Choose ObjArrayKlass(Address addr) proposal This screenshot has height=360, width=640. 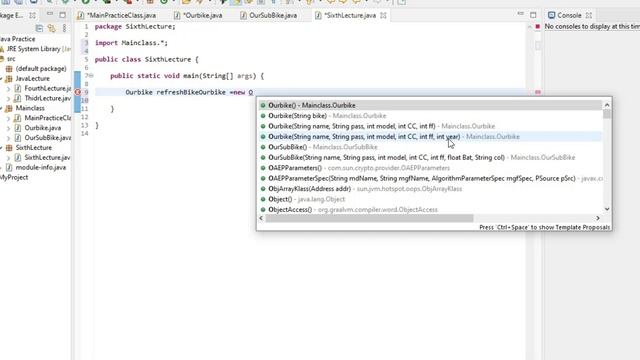[x=430, y=189]
